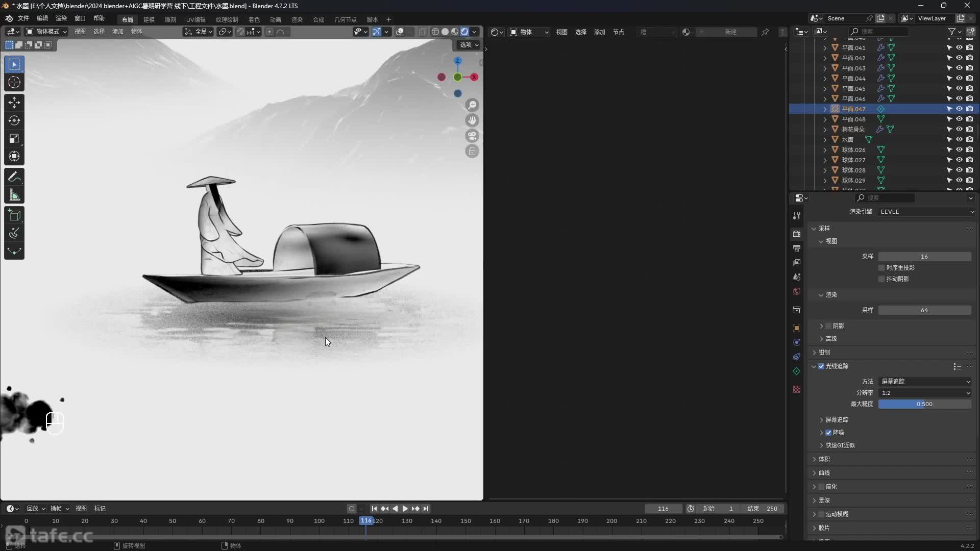
Task: Enable the 阴影 checkbox
Action: pyautogui.click(x=828, y=326)
